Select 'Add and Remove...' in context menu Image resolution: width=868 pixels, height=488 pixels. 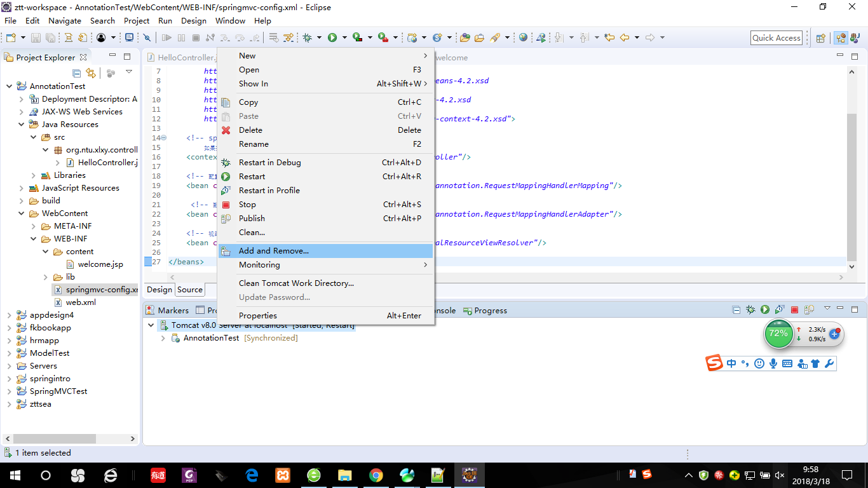pos(325,251)
